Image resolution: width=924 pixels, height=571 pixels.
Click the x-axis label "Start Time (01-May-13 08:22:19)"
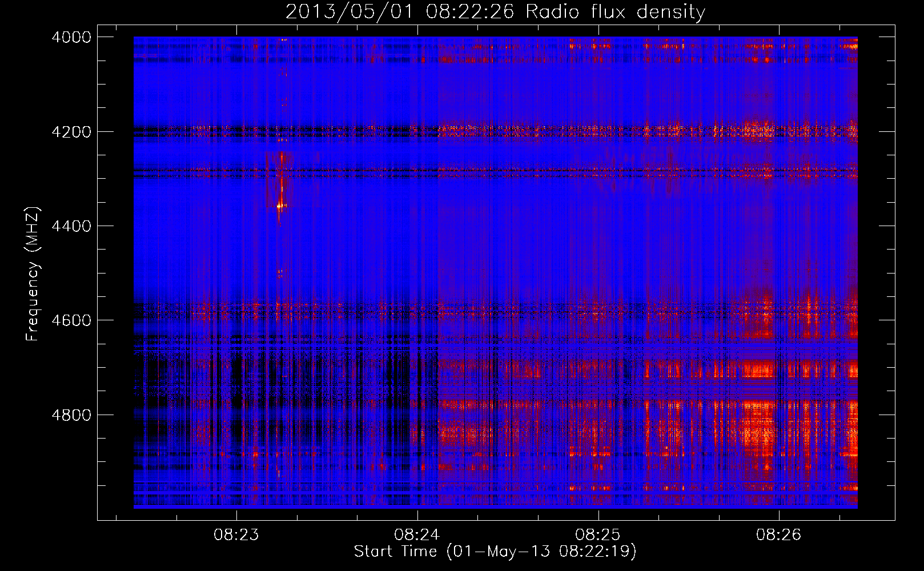(495, 551)
